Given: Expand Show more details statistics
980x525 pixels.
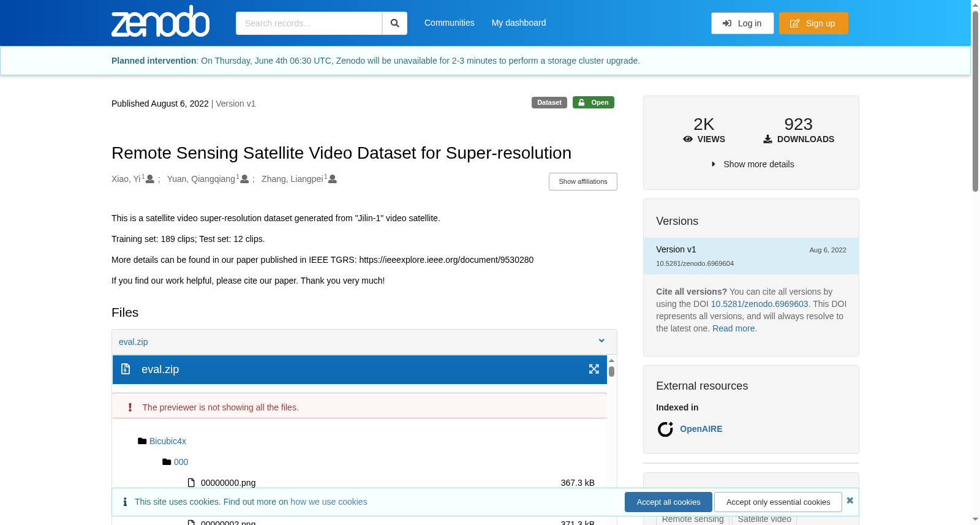Looking at the screenshot, I should tap(752, 164).
